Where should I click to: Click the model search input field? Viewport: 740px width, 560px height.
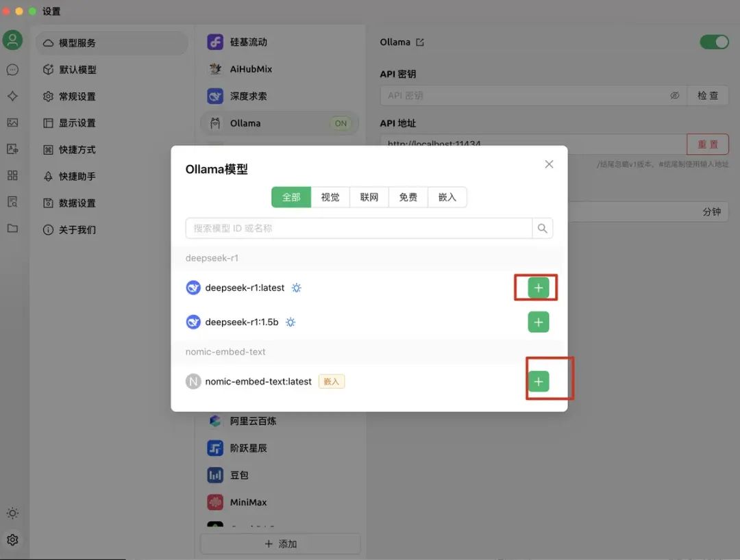358,228
